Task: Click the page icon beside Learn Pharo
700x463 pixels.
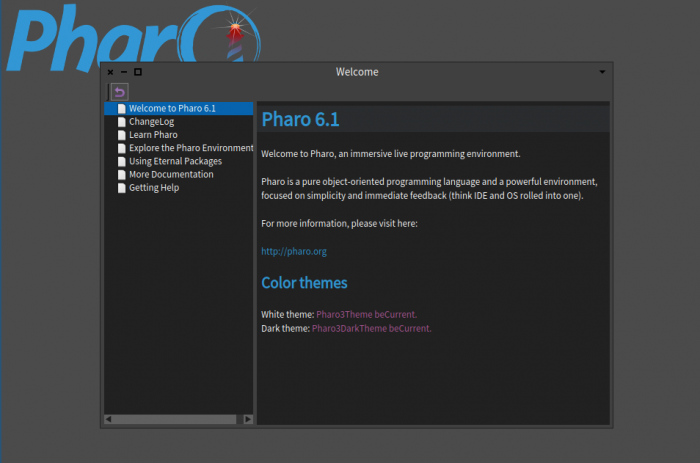Action: tap(121, 135)
